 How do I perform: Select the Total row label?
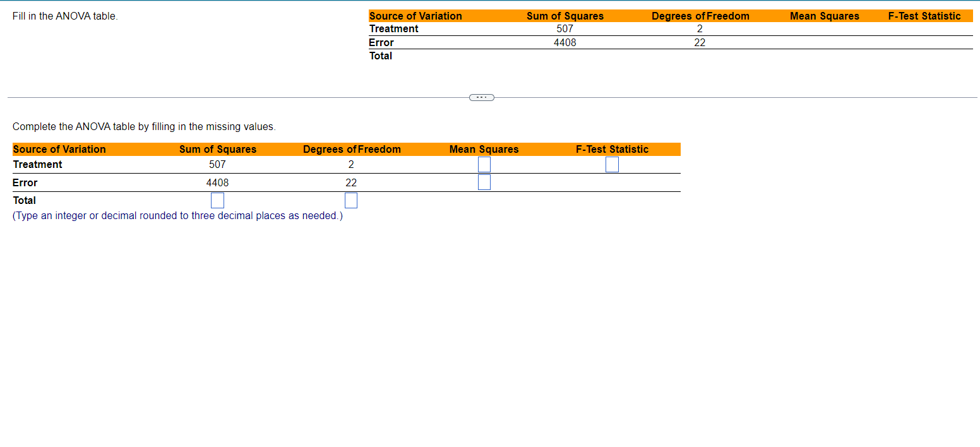click(25, 200)
